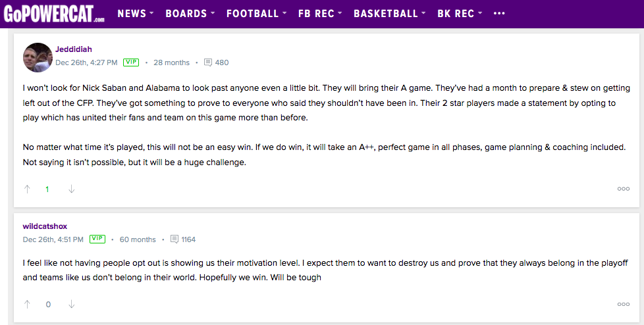Open the three-dot overflow nav menu
The height and width of the screenshot is (325, 644).
499,13
